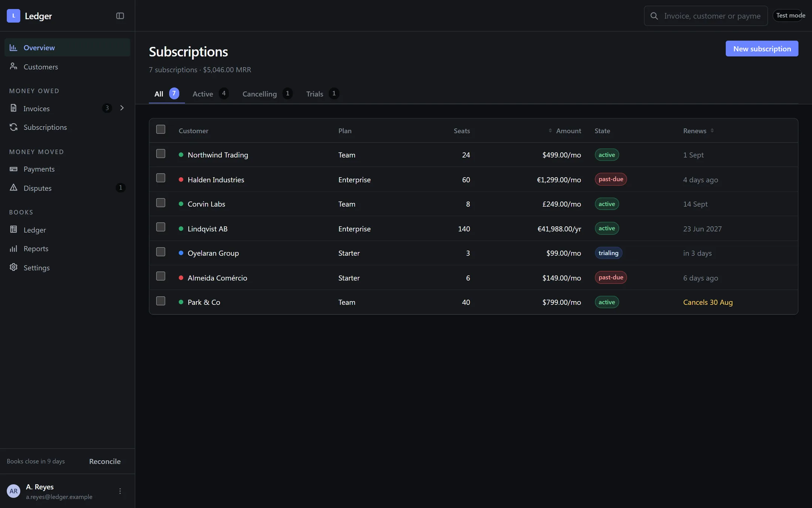The image size is (812, 508).
Task: Click the Ledger table icon in Books
Action: pyautogui.click(x=14, y=229)
